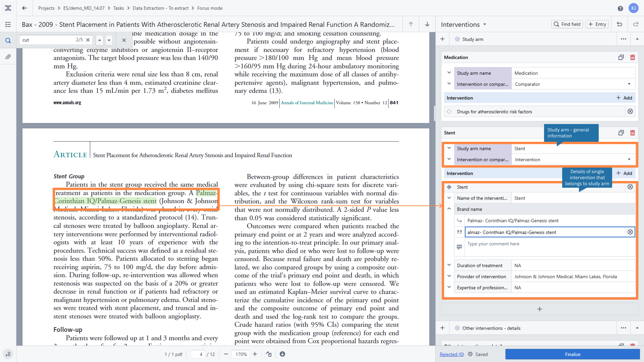The height and width of the screenshot is (362, 644).
Task: Toggle Other interventions - details status circle
Action: 457,328
